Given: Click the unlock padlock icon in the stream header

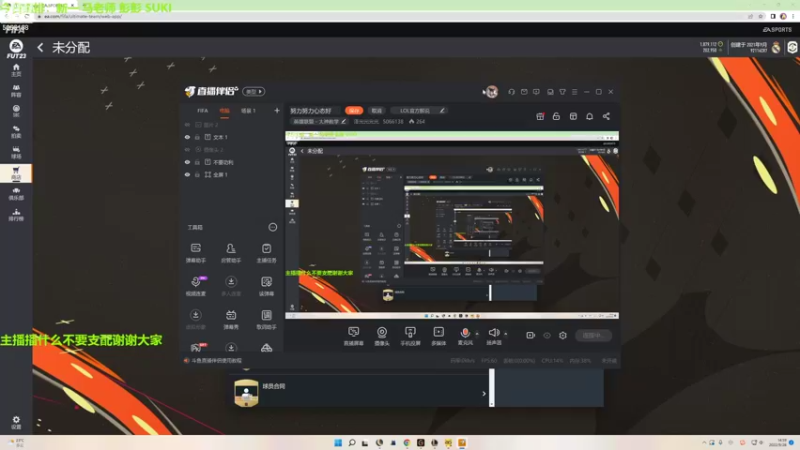Looking at the screenshot, I should tap(556, 116).
